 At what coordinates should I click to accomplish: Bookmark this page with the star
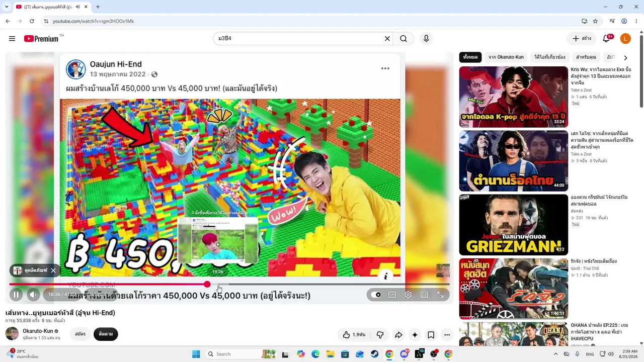click(x=595, y=21)
